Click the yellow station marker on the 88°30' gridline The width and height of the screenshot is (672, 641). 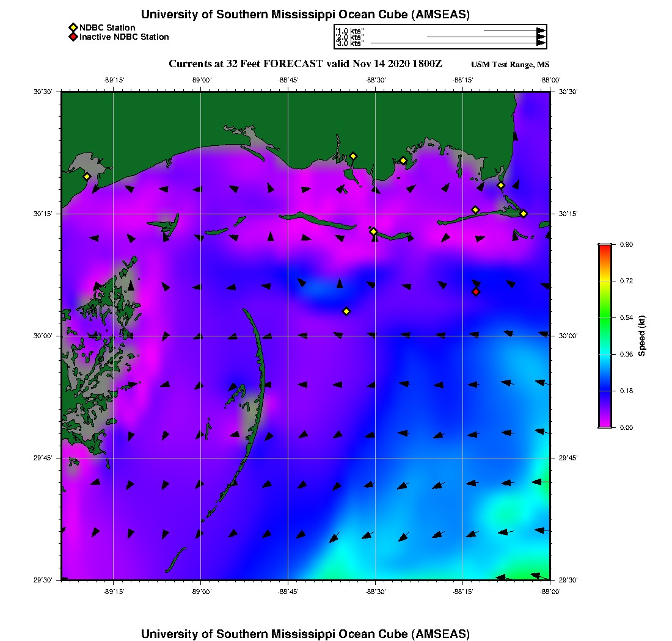coord(374,231)
